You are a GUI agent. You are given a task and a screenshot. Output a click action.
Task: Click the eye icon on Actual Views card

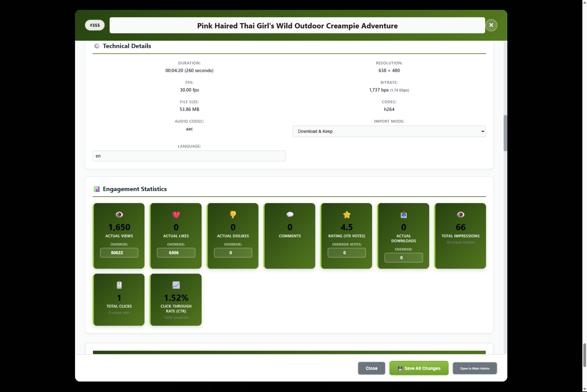click(119, 215)
